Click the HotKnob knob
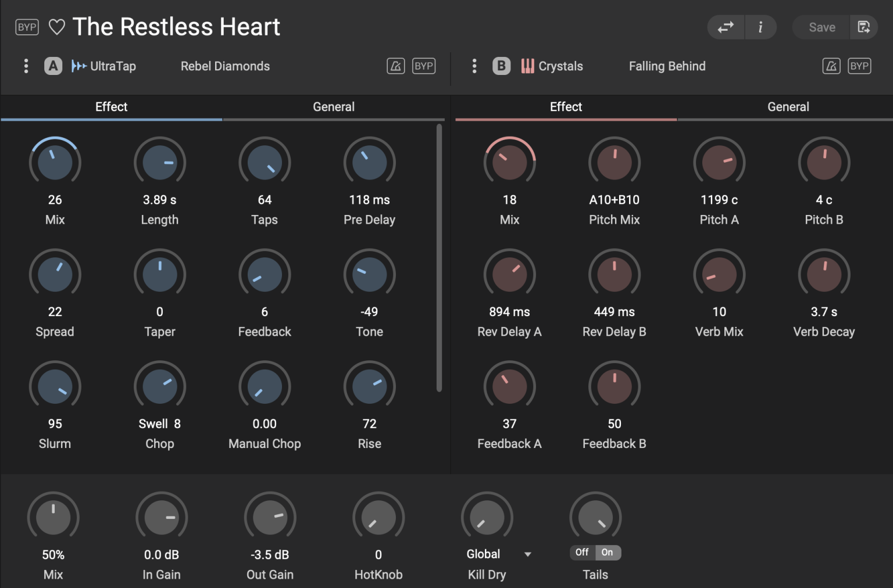893x588 pixels. click(x=378, y=518)
